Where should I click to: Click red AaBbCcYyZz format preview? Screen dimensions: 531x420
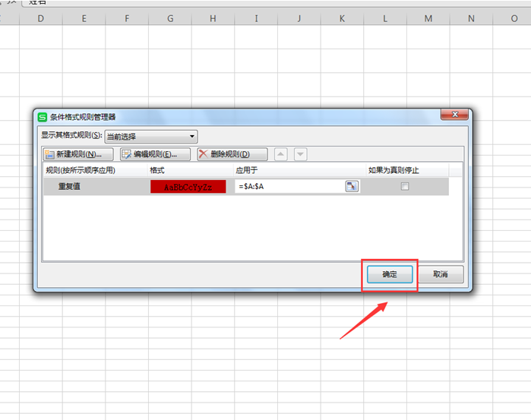[x=188, y=187]
